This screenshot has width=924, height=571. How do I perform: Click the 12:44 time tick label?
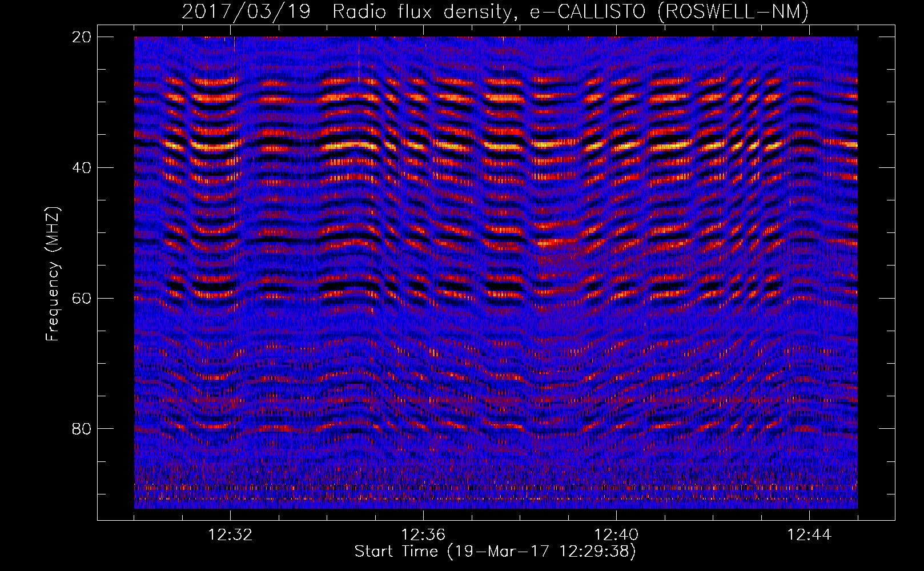pyautogui.click(x=809, y=535)
